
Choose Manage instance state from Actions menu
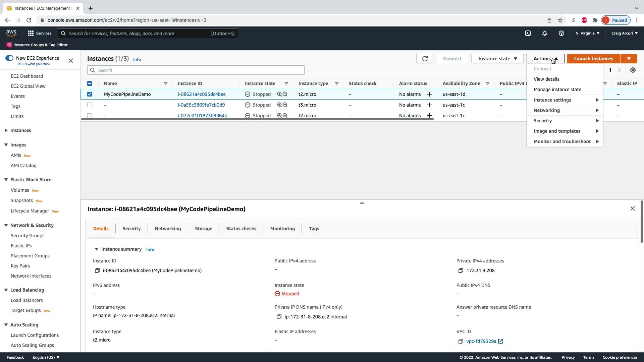[x=557, y=89]
